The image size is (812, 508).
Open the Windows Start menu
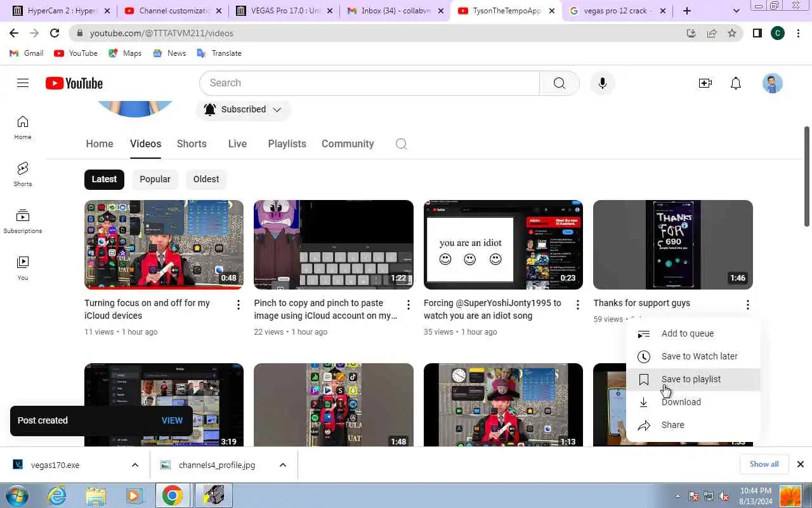pos(16,495)
